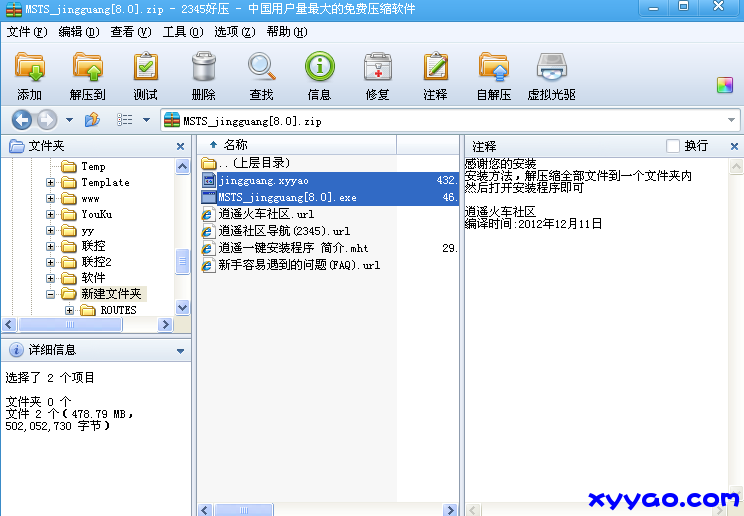Open the 查找 (Find) magnifier tool

261,75
